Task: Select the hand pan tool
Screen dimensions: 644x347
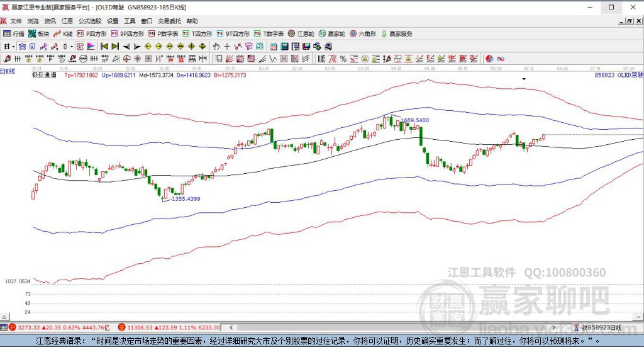Action: [x=216, y=47]
